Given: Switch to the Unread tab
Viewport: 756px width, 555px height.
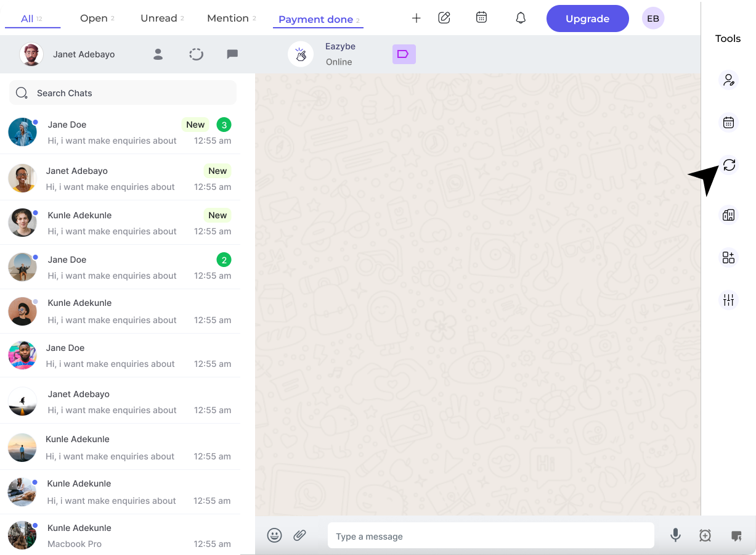Looking at the screenshot, I should 159,18.
